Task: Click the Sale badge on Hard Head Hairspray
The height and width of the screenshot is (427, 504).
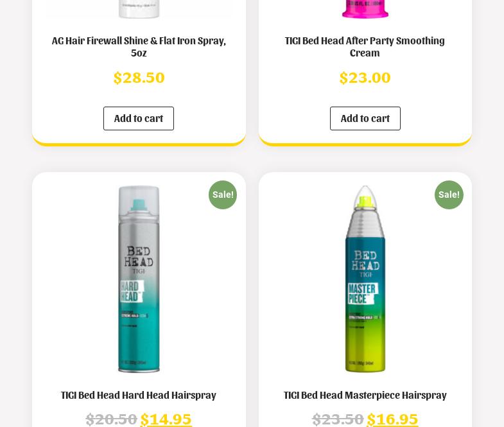Action: coord(223,195)
